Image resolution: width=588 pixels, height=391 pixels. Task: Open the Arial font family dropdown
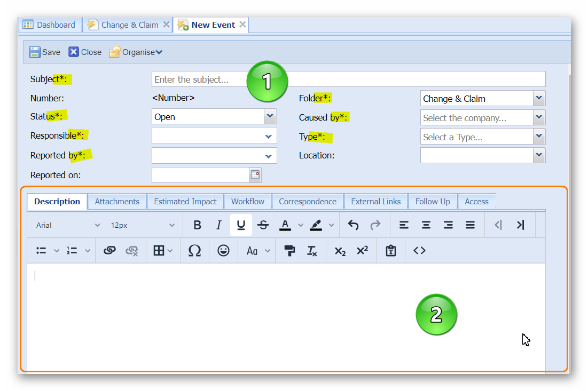[x=68, y=225]
